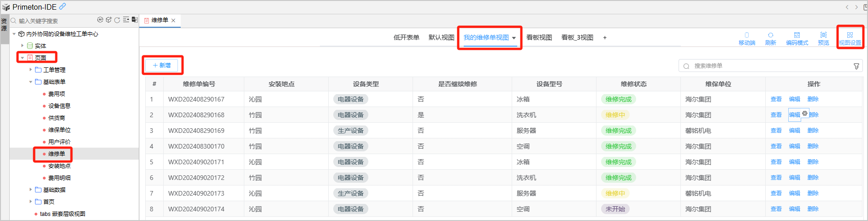Click the 新增 add button
The height and width of the screenshot is (221, 868).
click(162, 66)
